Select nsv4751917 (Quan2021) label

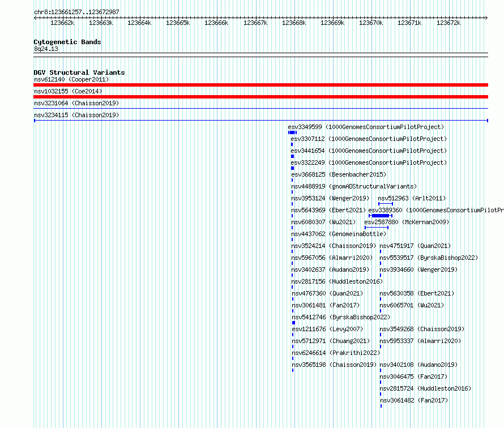pos(415,246)
